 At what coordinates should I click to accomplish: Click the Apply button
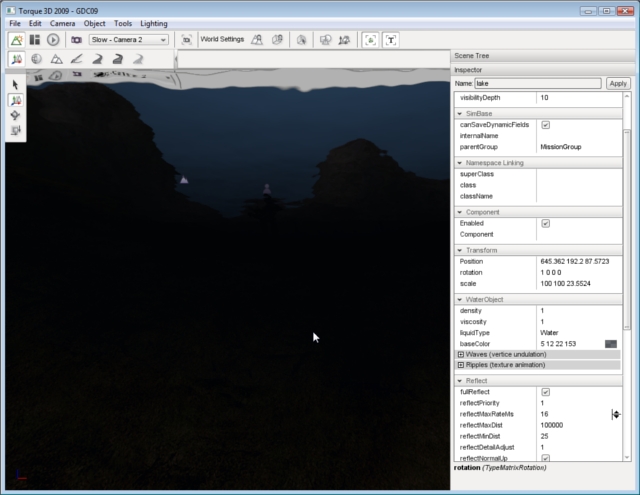(x=618, y=84)
